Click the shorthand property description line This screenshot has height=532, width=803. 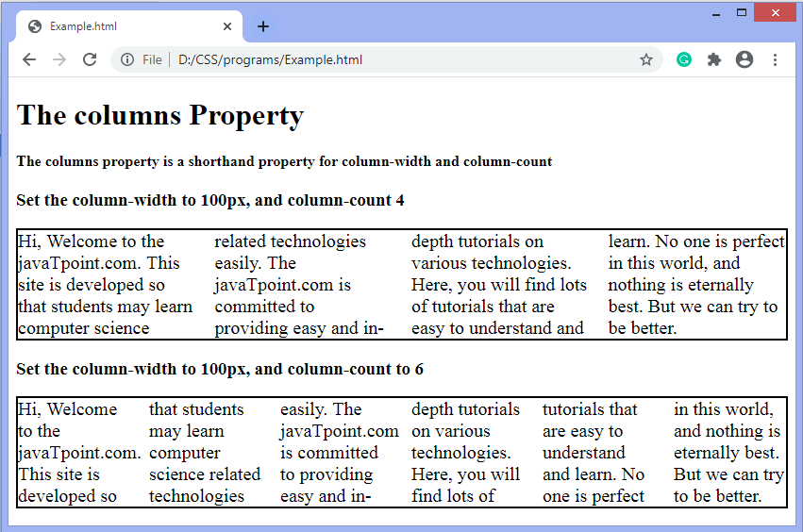tap(284, 162)
